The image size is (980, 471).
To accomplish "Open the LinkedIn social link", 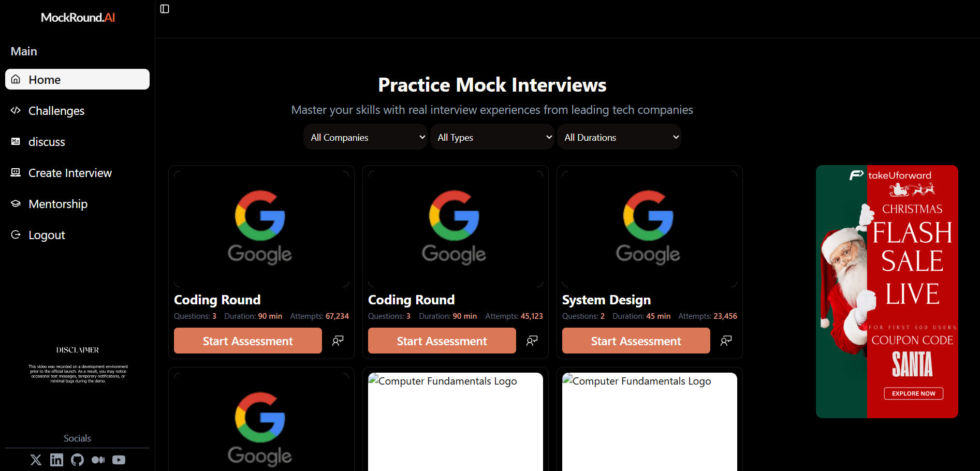I will pos(56,460).
